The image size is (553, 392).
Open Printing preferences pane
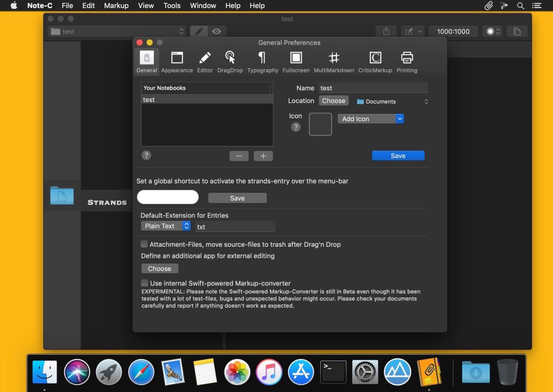[x=407, y=62]
